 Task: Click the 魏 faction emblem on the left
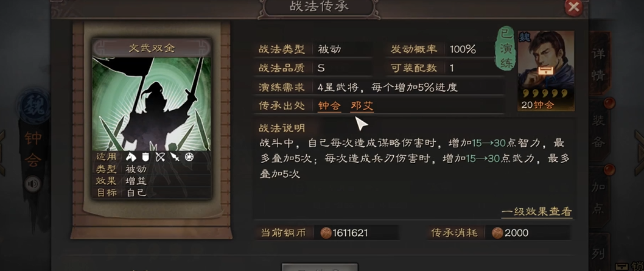(34, 107)
